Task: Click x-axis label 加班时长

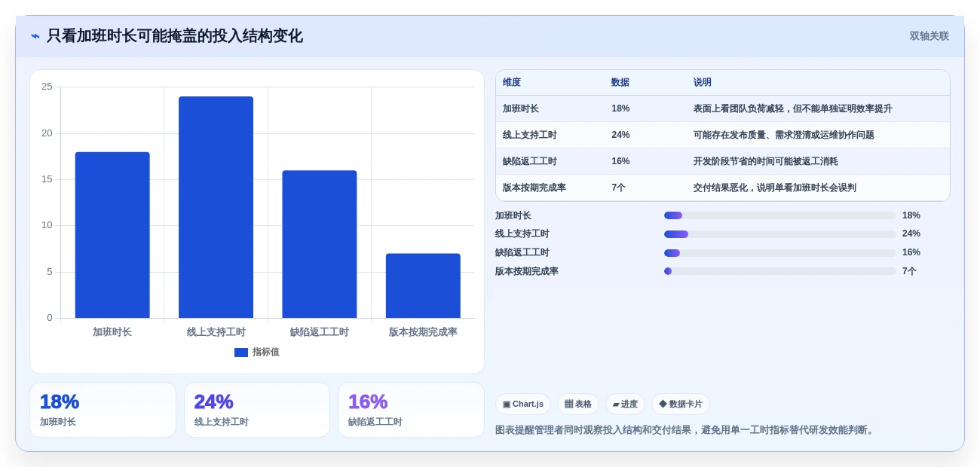Action: [112, 332]
